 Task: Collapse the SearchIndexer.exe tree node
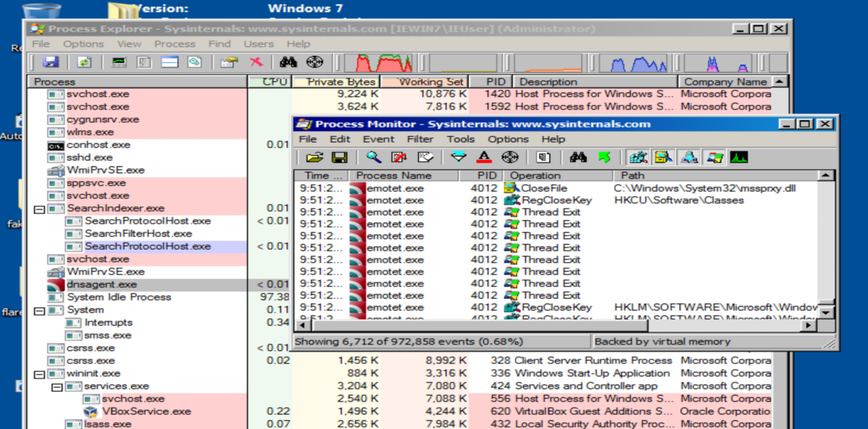(39, 208)
